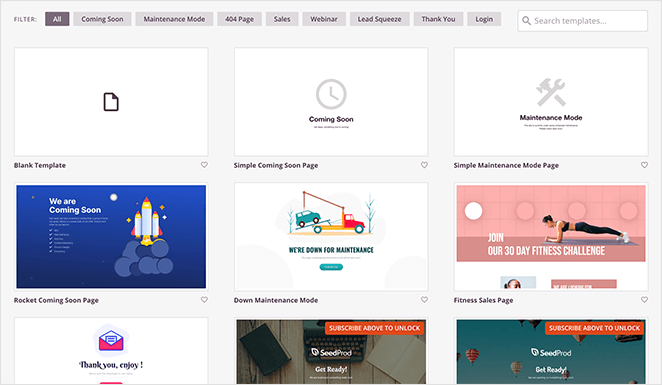Favorite Rocket Coming Soon Page heart icon

(204, 299)
